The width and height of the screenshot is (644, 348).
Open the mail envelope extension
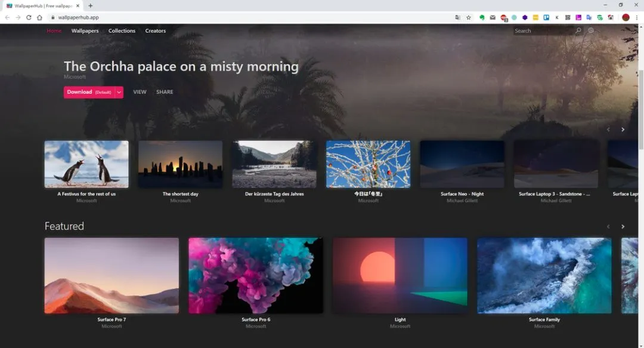pyautogui.click(x=493, y=17)
